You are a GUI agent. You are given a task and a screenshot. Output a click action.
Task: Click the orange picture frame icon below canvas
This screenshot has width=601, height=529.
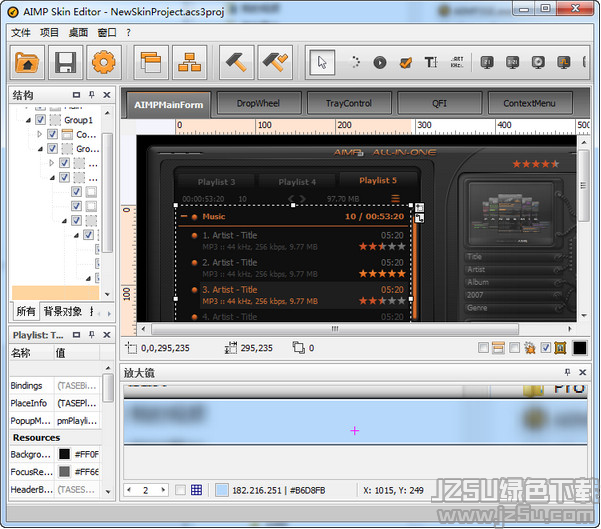click(560, 348)
